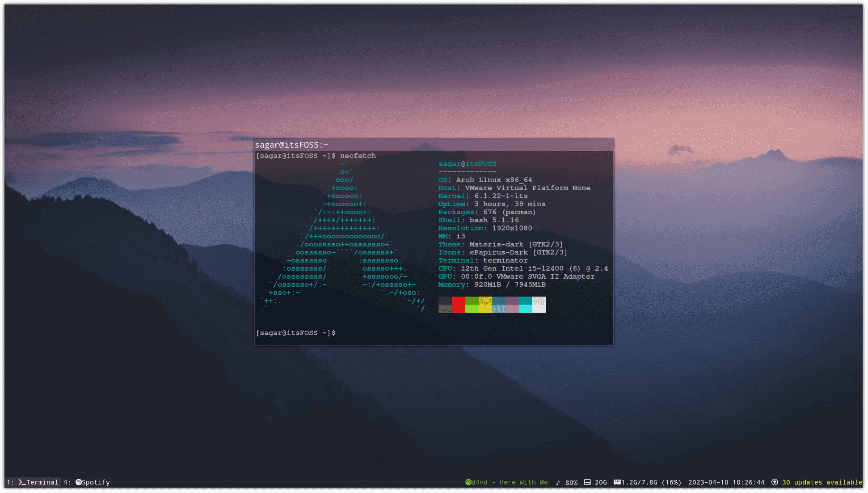This screenshot has width=868, height=493.
Task: Click the neofetch command text in terminal
Action: click(x=358, y=155)
